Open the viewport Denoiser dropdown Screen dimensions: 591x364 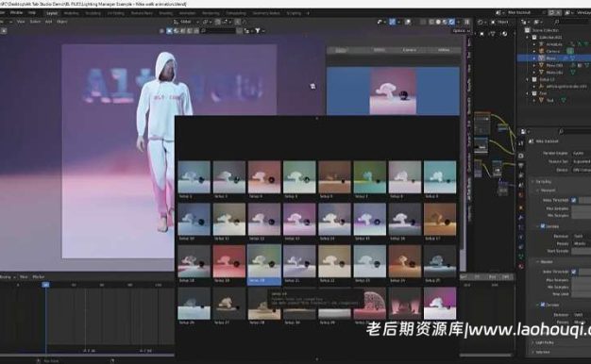click(582, 236)
